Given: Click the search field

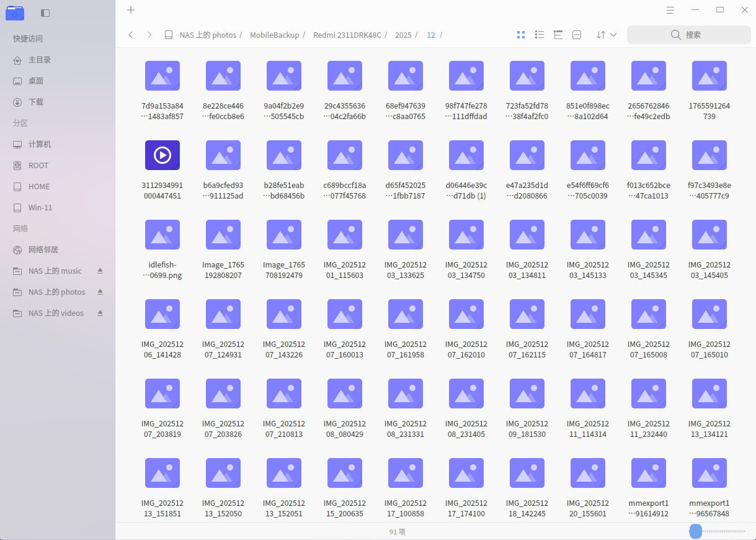Looking at the screenshot, I should point(689,35).
